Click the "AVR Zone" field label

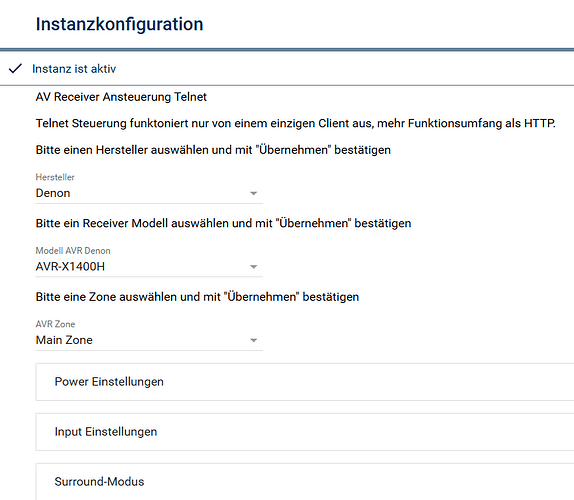tap(55, 324)
